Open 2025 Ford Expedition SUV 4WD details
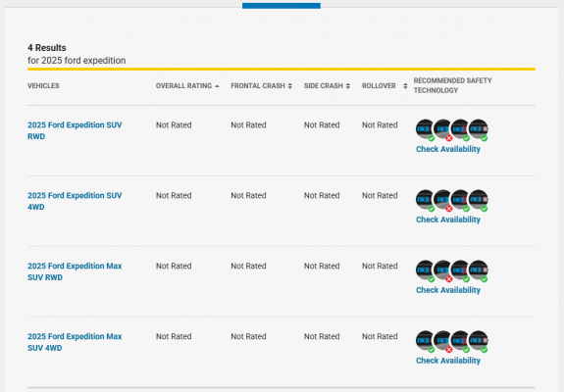 pyautogui.click(x=75, y=201)
